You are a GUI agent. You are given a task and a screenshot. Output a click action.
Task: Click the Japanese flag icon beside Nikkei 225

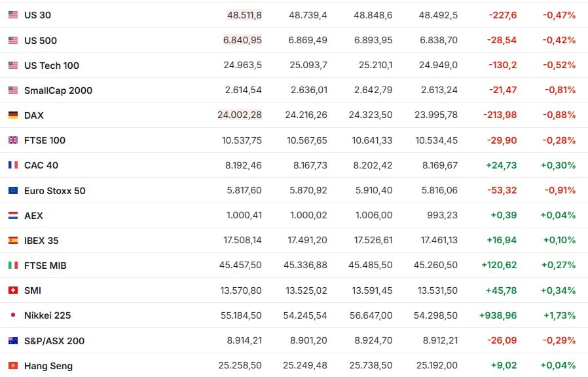13,315
